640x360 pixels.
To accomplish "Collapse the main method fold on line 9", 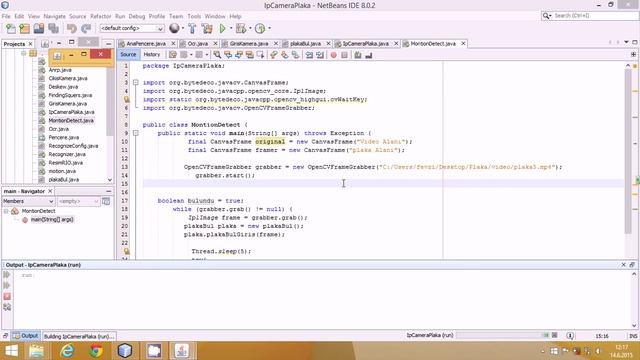I will click(x=136, y=133).
